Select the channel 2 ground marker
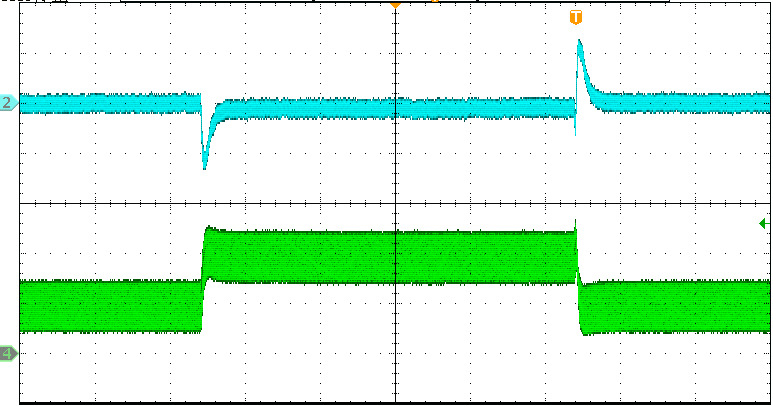Viewport: 773px width, 406px height. (x=8, y=103)
